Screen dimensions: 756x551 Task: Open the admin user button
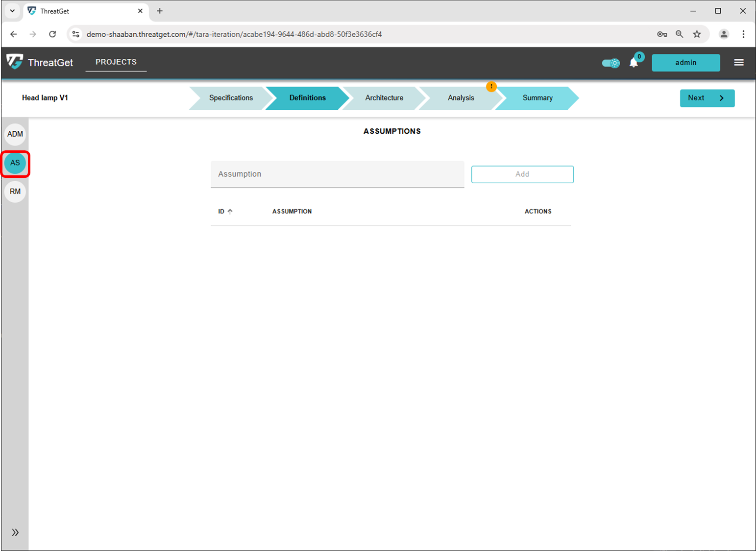685,63
